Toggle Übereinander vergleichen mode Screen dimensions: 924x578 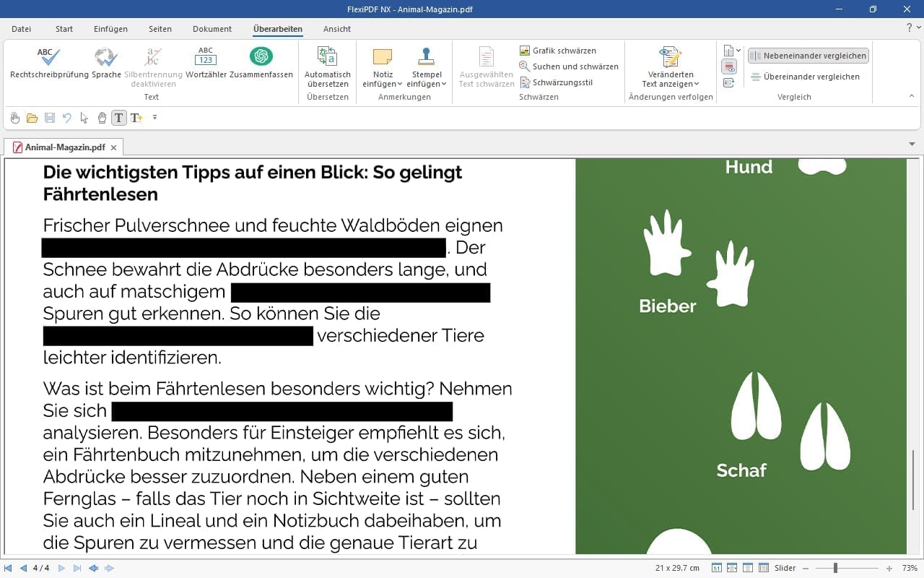point(806,77)
